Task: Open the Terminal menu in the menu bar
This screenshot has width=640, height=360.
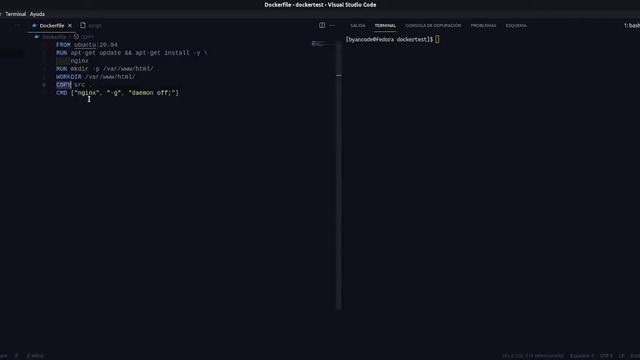Action: click(16, 14)
